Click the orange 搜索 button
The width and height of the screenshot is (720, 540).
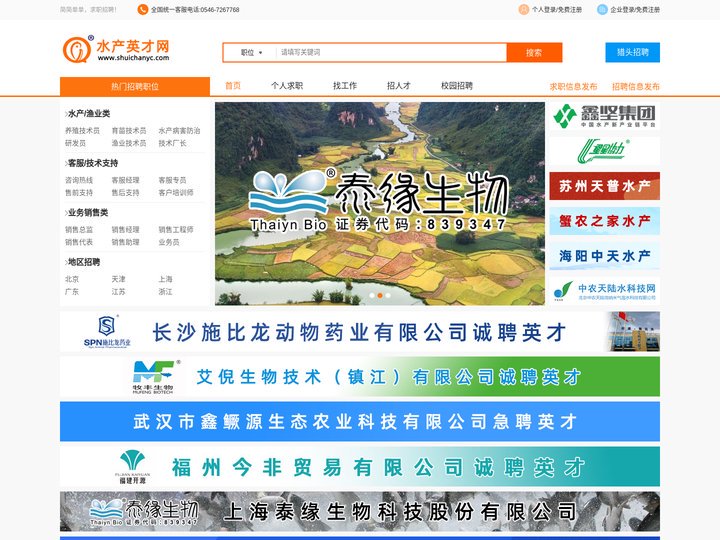[534, 53]
